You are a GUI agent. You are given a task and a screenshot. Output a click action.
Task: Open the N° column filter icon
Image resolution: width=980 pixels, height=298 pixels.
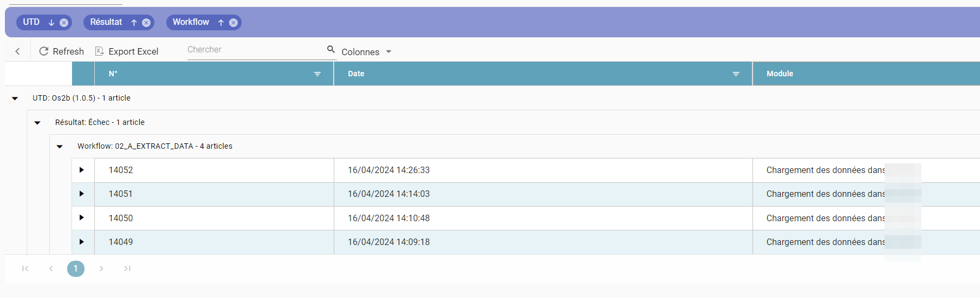[317, 74]
